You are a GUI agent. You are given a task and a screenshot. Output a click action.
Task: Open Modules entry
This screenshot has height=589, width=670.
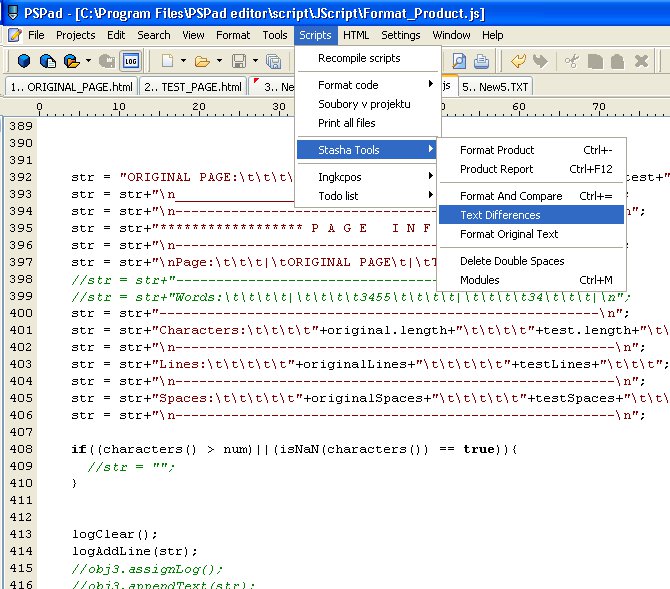click(x=532, y=280)
